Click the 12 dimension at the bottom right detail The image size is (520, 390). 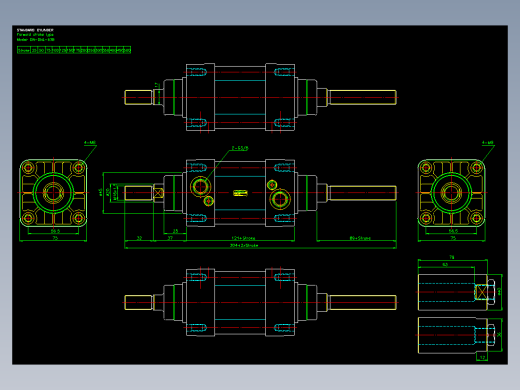point(482,358)
